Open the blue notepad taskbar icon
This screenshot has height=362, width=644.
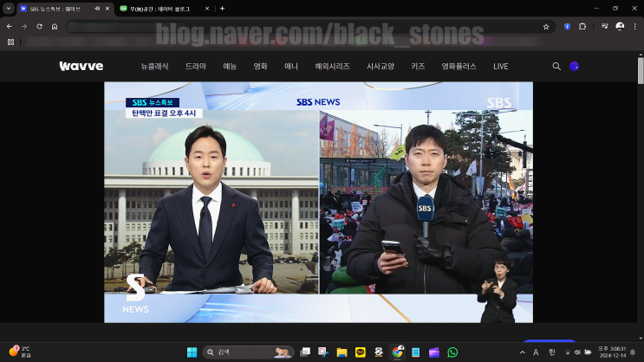coord(416,352)
